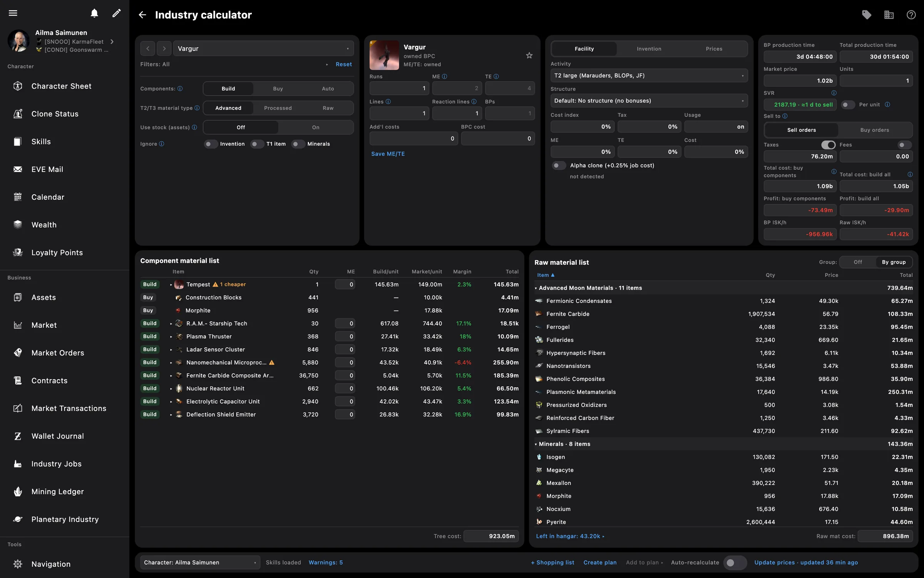The width and height of the screenshot is (924, 578).
Task: Open Character Sheet in the sidebar
Action: (x=65, y=86)
